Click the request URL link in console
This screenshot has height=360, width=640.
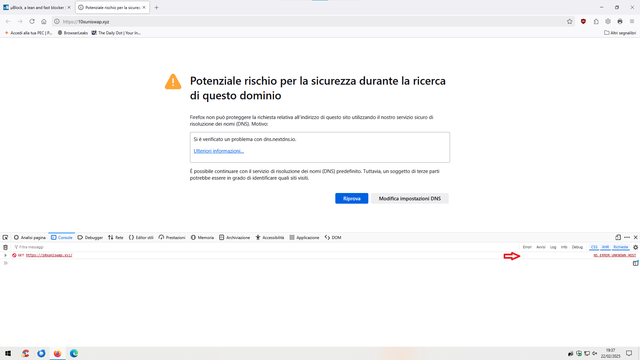pyautogui.click(x=49, y=255)
